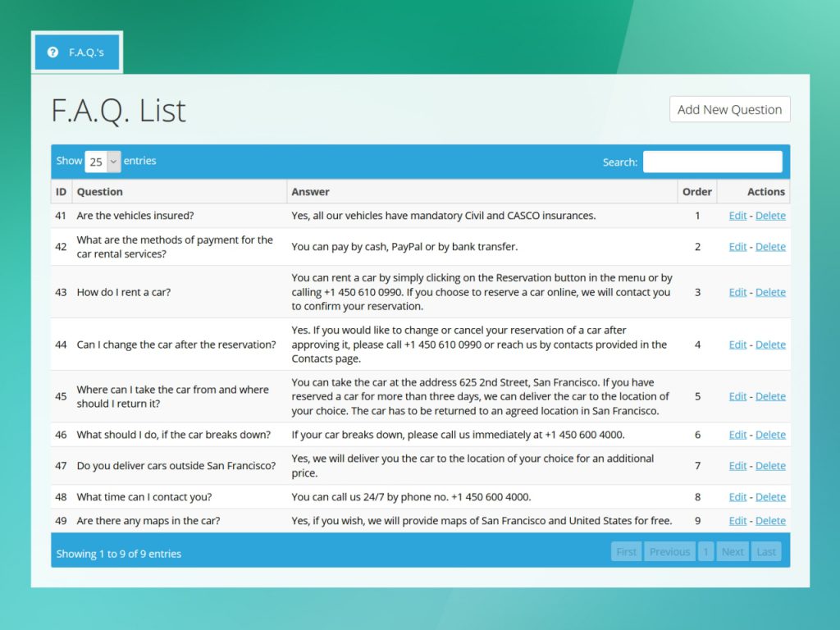Edit question 44 about changing the car
Image resolution: width=840 pixels, height=630 pixels.
tap(737, 345)
